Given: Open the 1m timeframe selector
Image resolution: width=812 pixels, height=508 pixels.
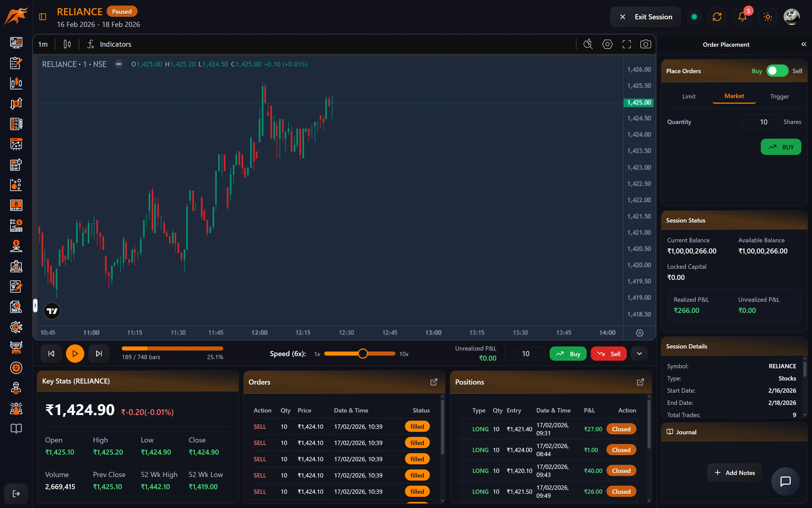Looking at the screenshot, I should click(x=43, y=44).
